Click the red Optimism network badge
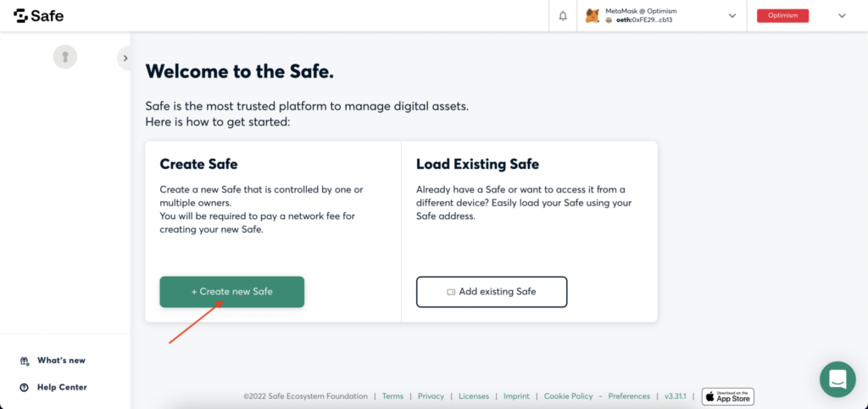 (782, 15)
